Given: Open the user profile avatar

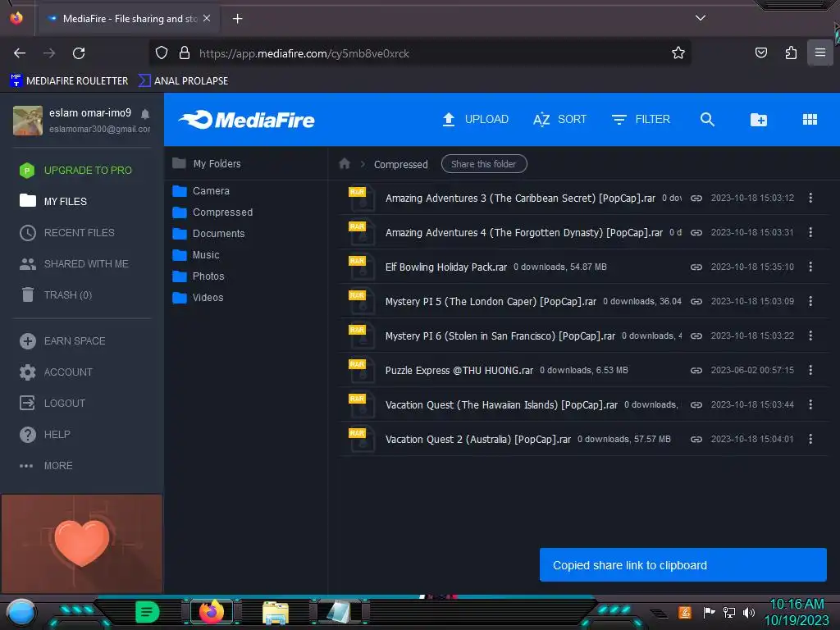Looking at the screenshot, I should coord(28,121).
